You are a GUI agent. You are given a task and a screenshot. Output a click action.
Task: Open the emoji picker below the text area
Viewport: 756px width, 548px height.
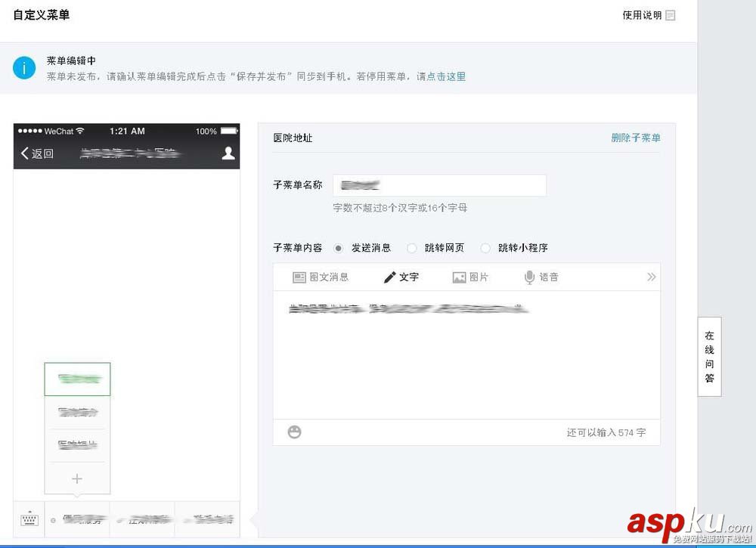(x=293, y=432)
